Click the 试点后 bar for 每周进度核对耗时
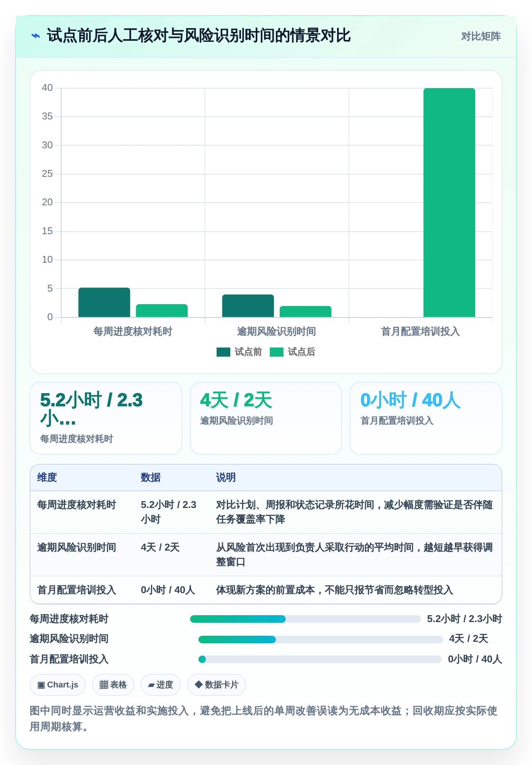532x765 pixels. click(x=162, y=311)
